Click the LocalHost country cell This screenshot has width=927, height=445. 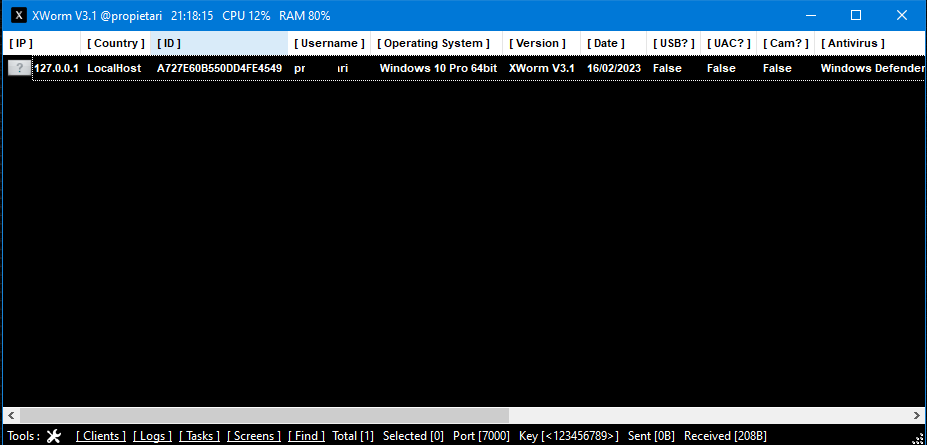114,69
